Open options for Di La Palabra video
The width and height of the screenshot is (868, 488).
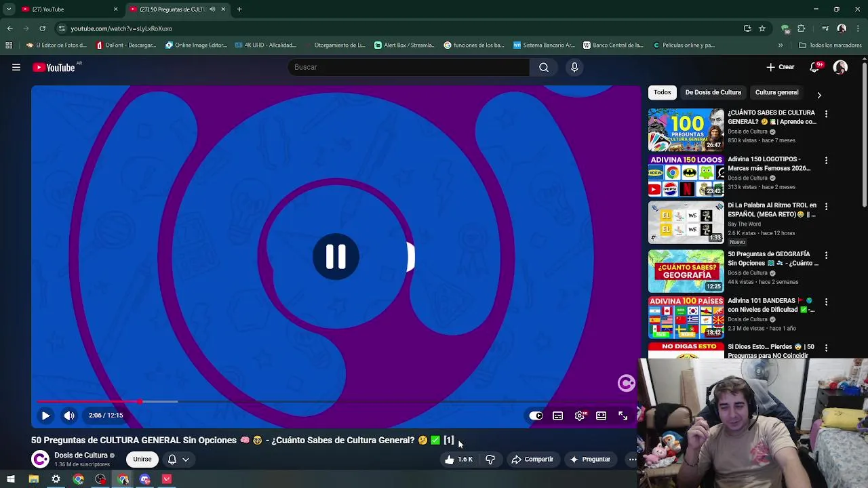pyautogui.click(x=826, y=206)
